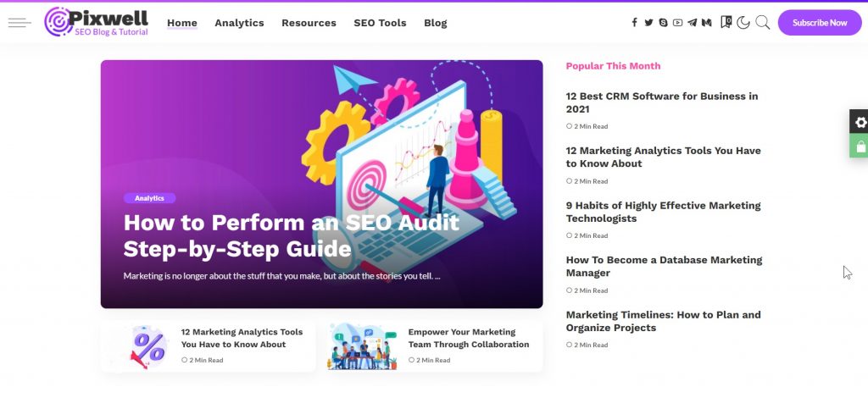868x398 pixels.
Task: Open 'How To Become a Database Marketing Manager'
Action: tap(664, 266)
